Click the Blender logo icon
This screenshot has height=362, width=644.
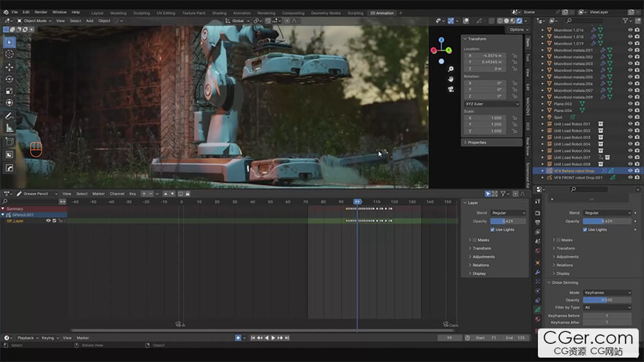(6, 12)
